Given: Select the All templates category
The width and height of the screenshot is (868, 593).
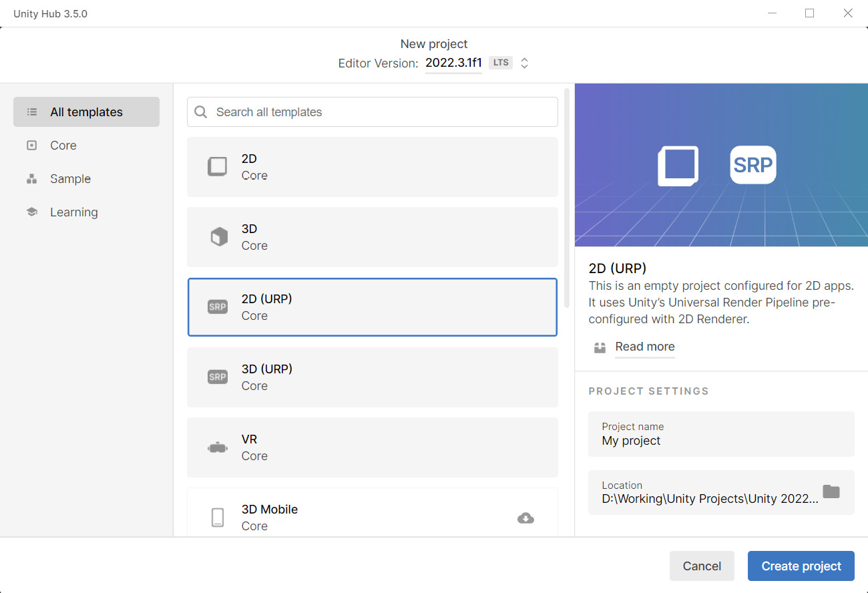Looking at the screenshot, I should click(86, 112).
